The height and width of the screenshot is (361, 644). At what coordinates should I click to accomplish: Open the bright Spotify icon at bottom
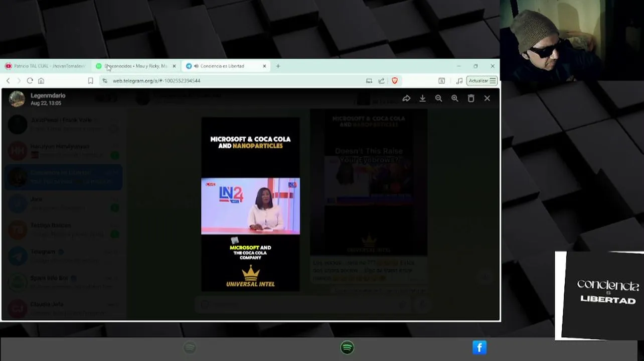347,347
